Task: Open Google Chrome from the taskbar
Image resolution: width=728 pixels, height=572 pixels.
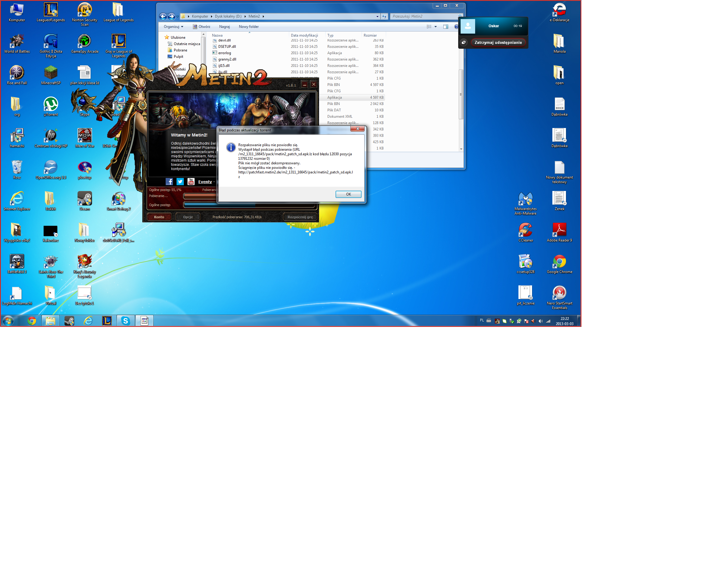Action: click(x=32, y=321)
